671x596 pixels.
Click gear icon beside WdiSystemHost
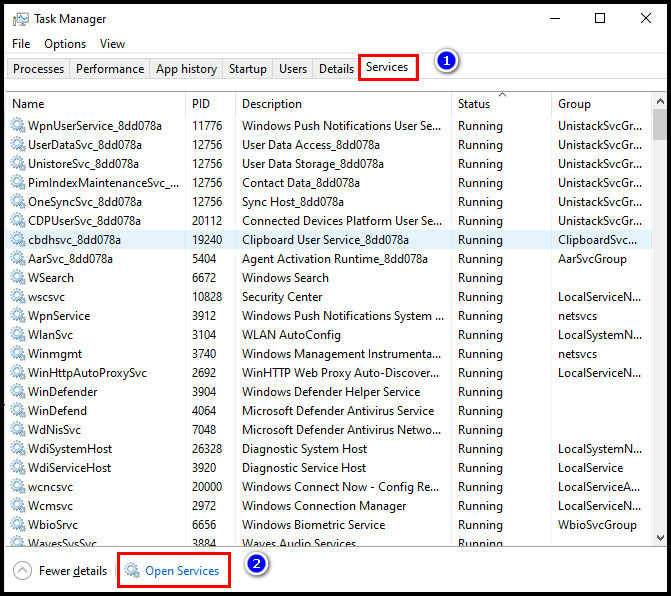point(18,448)
